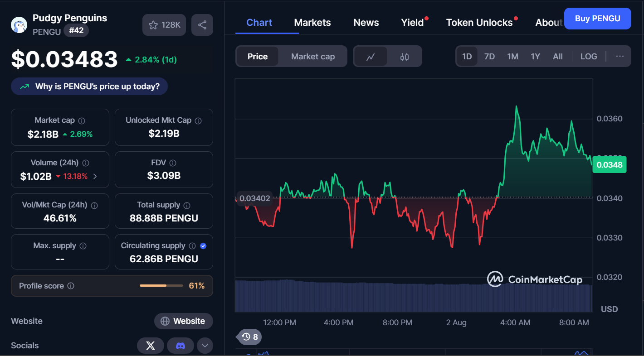The image size is (644, 356).
Task: Select the 1Y time range
Action: 536,57
